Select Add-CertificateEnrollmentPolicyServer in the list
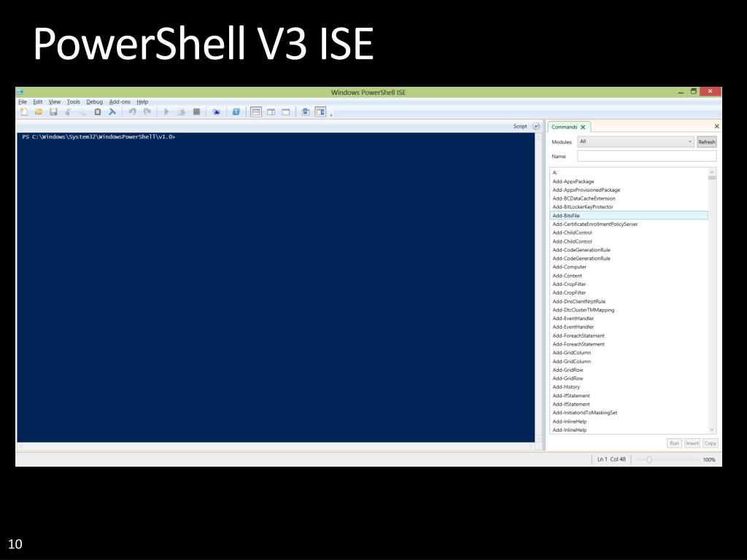 pyautogui.click(x=629, y=225)
